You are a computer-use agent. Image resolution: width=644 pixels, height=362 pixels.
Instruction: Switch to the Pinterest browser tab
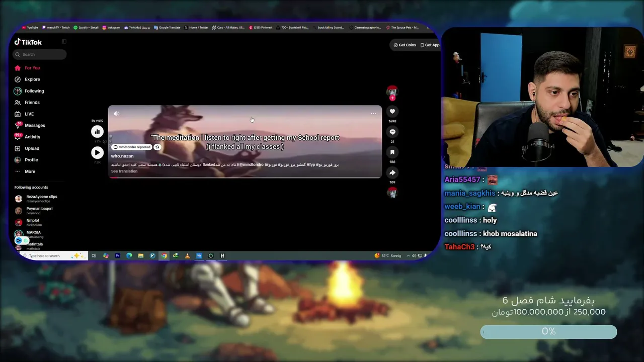(261, 28)
